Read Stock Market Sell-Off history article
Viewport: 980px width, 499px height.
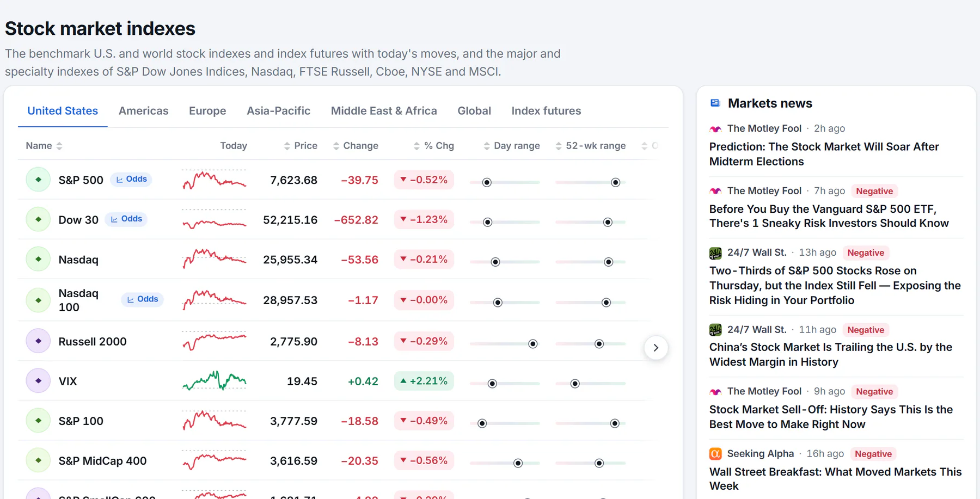pyautogui.click(x=831, y=417)
